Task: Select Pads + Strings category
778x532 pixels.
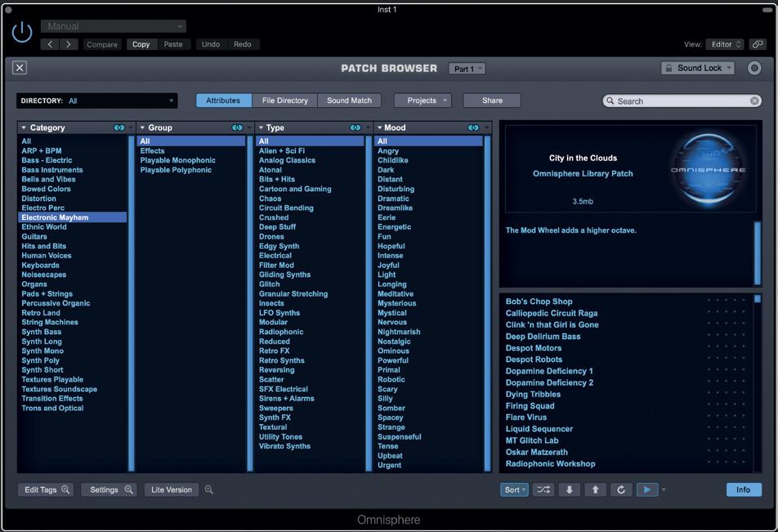Action: click(73, 294)
